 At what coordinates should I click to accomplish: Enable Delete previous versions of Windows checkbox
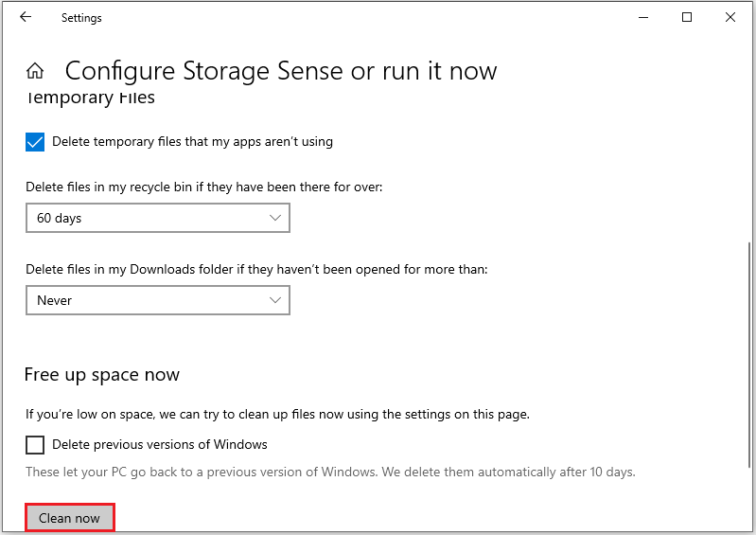click(35, 444)
